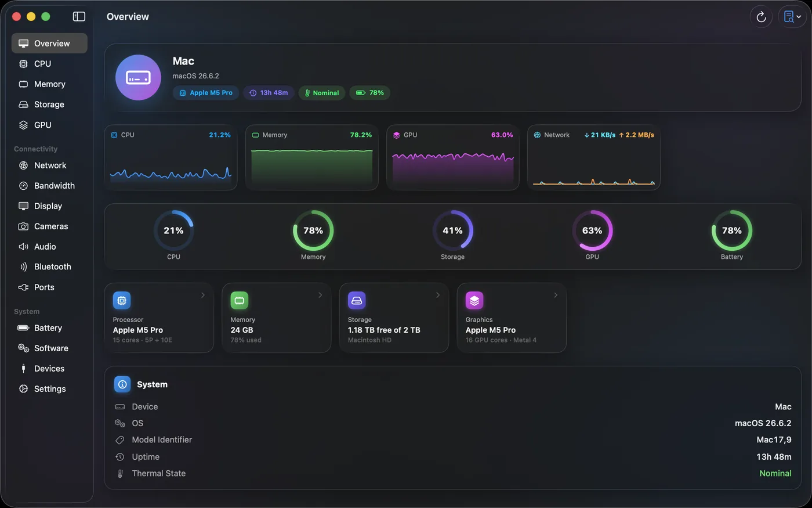The height and width of the screenshot is (508, 812).
Task: Click the Audio speaker icon in sidebar
Action: (x=23, y=247)
